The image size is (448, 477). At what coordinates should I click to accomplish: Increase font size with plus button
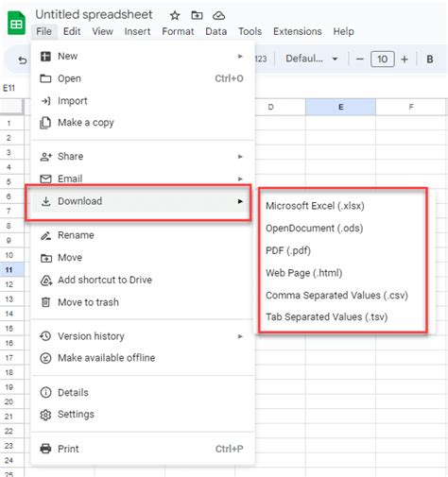(x=405, y=60)
